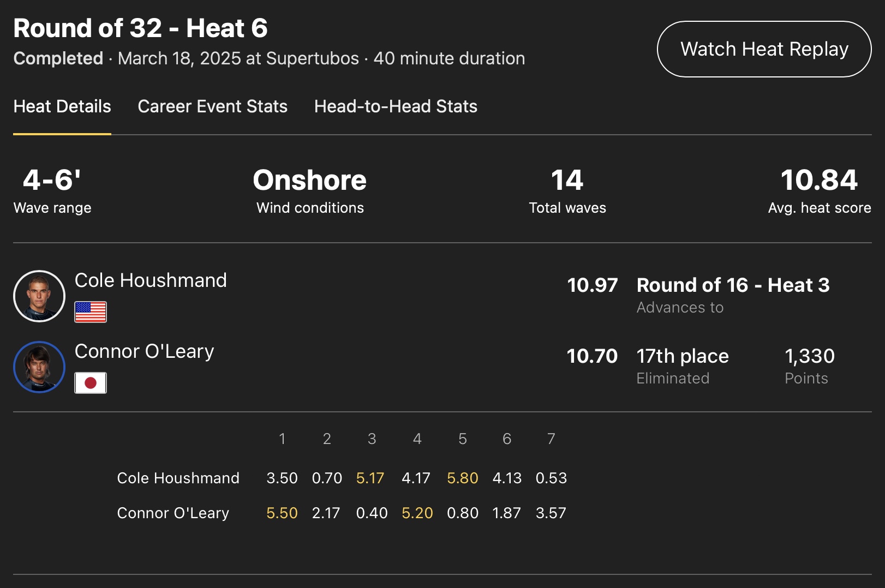Click the 1,330 Points value
The width and height of the screenshot is (885, 588).
click(809, 356)
